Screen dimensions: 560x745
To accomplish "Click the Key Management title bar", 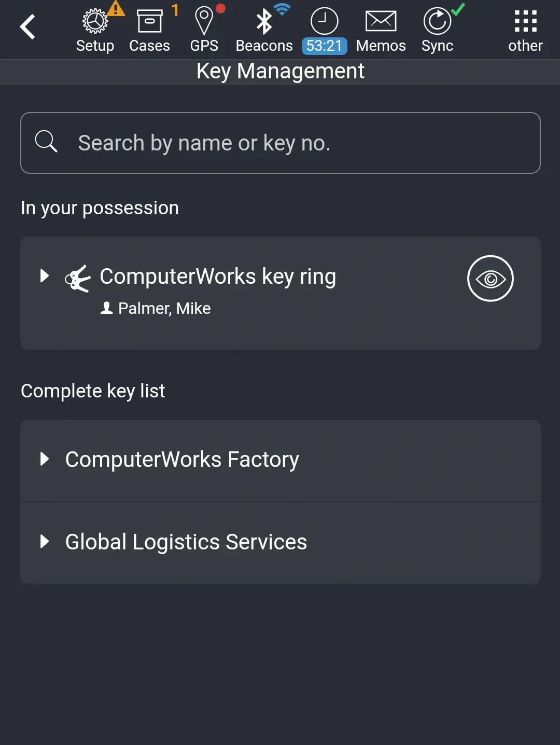I will pyautogui.click(x=280, y=71).
